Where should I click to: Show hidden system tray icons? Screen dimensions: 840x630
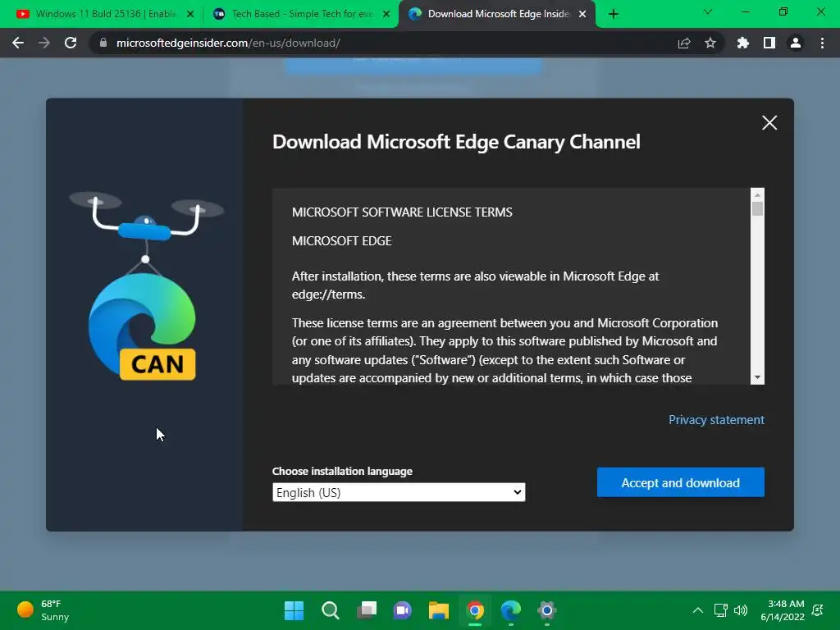697,610
